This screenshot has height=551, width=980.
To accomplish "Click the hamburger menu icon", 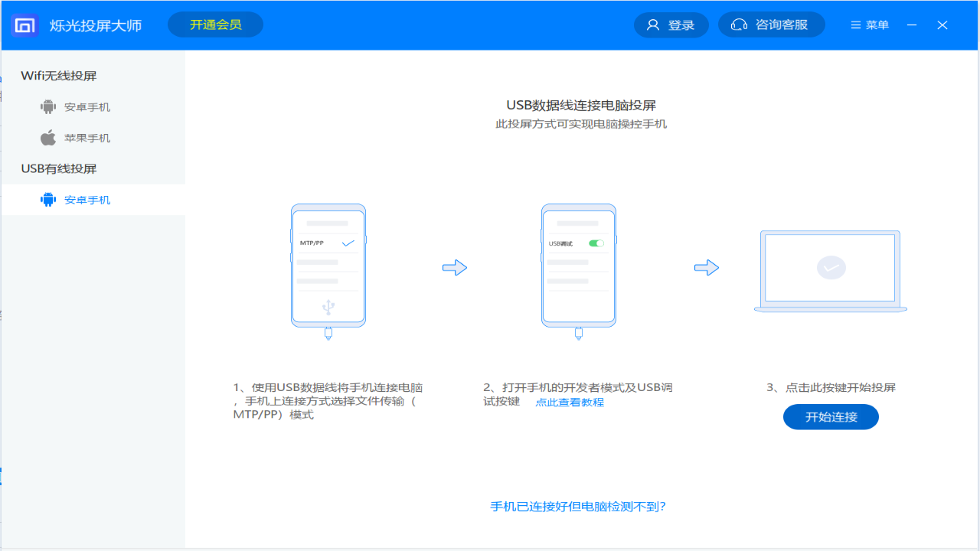I will click(x=856, y=25).
